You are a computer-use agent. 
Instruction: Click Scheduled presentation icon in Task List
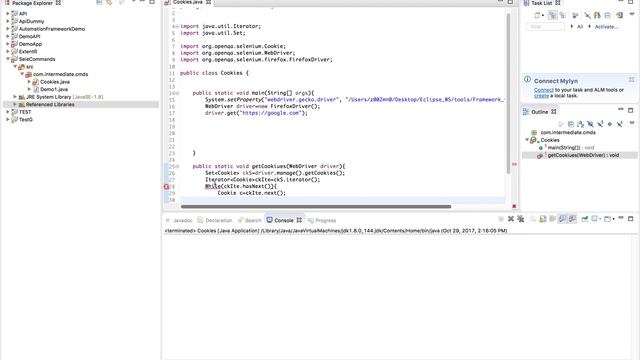[563, 16]
